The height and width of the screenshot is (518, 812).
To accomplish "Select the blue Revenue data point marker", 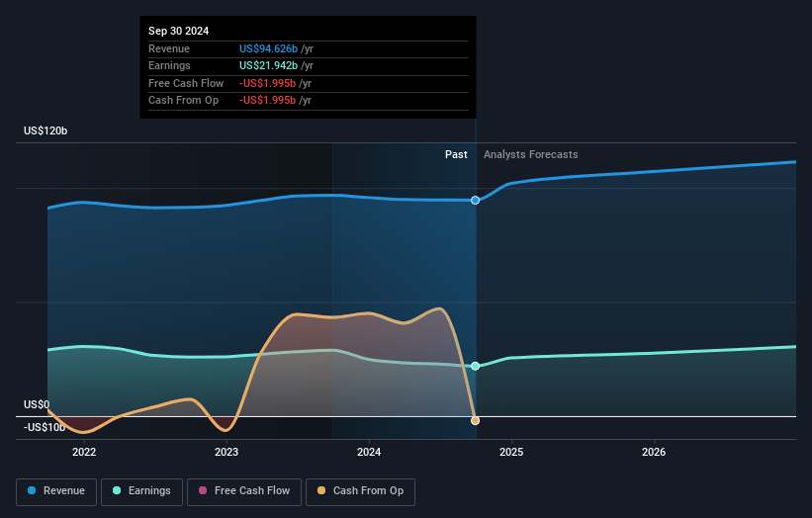I will point(475,201).
